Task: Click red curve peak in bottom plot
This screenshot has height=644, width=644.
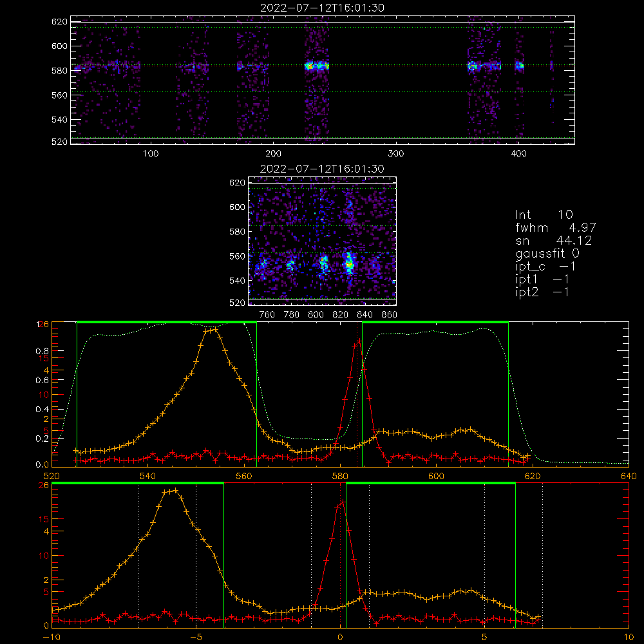Action: 343,502
